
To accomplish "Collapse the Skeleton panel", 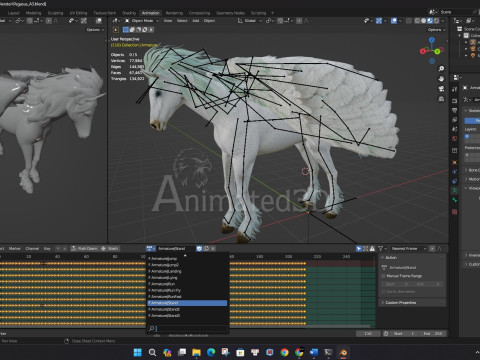I will coord(473,111).
